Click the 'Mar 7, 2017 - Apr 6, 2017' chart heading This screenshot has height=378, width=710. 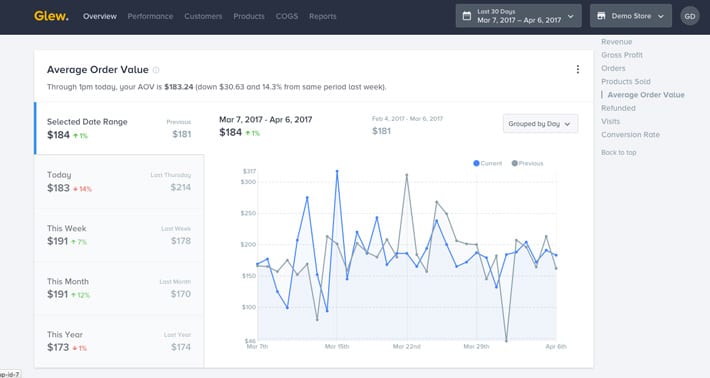[x=265, y=120]
